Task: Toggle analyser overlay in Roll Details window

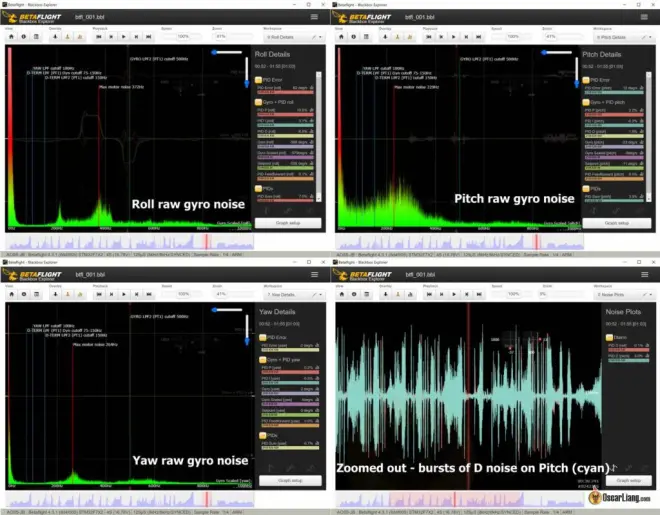Action: (x=80, y=37)
